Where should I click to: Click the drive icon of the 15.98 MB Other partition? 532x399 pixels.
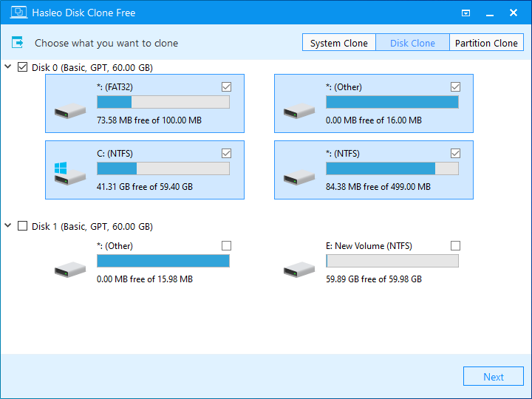click(x=70, y=270)
